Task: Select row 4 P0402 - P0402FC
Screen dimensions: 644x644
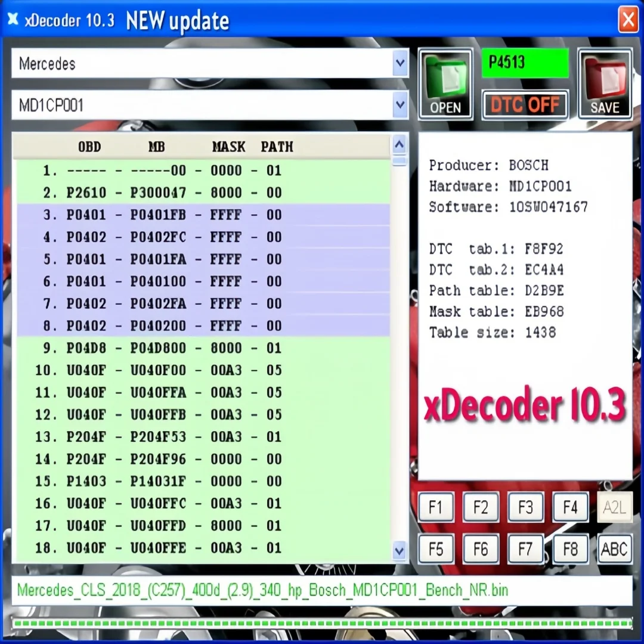Action: click(203, 237)
